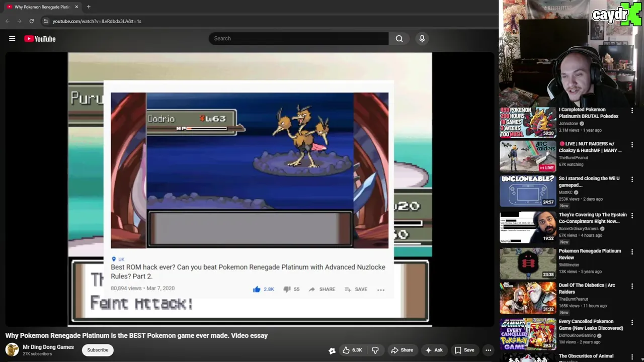644x362 pixels.
Task: Open the Uncloneable Wii U gamepad thumbnail
Action: tap(528, 191)
